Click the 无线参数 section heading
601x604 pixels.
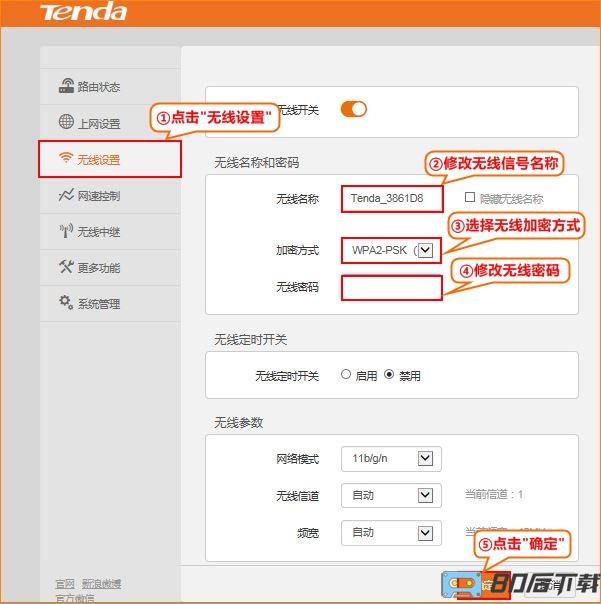(238, 423)
